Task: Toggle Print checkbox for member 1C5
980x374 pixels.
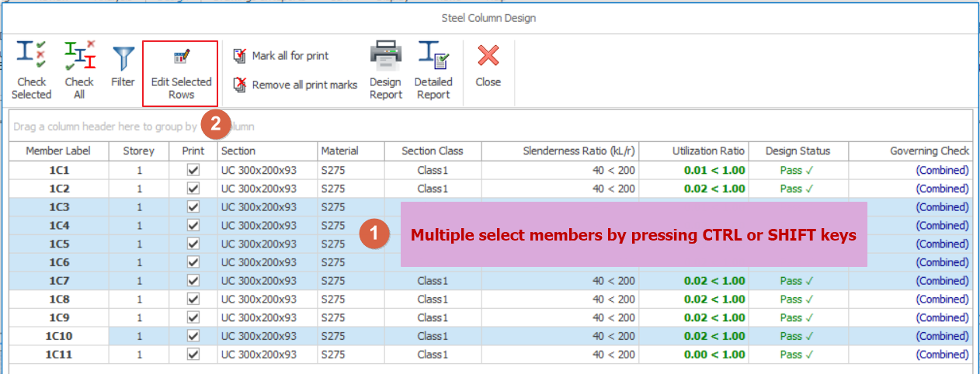Action: tap(193, 244)
